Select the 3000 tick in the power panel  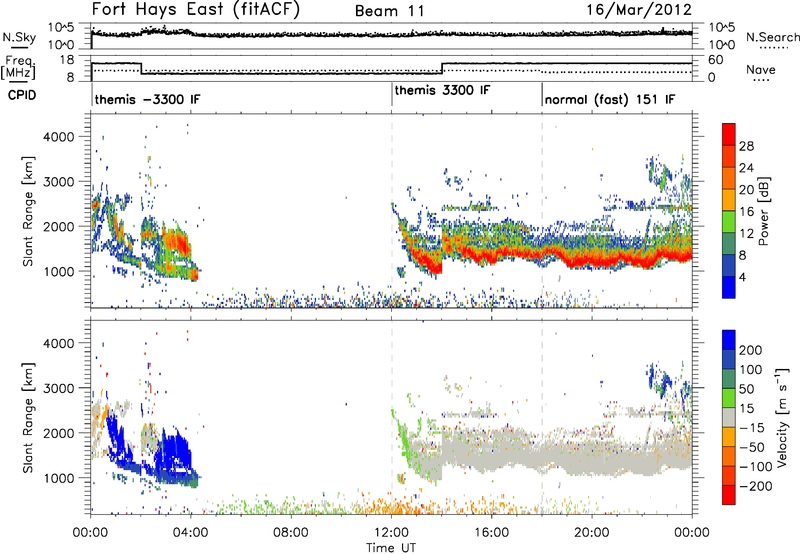[x=58, y=182]
